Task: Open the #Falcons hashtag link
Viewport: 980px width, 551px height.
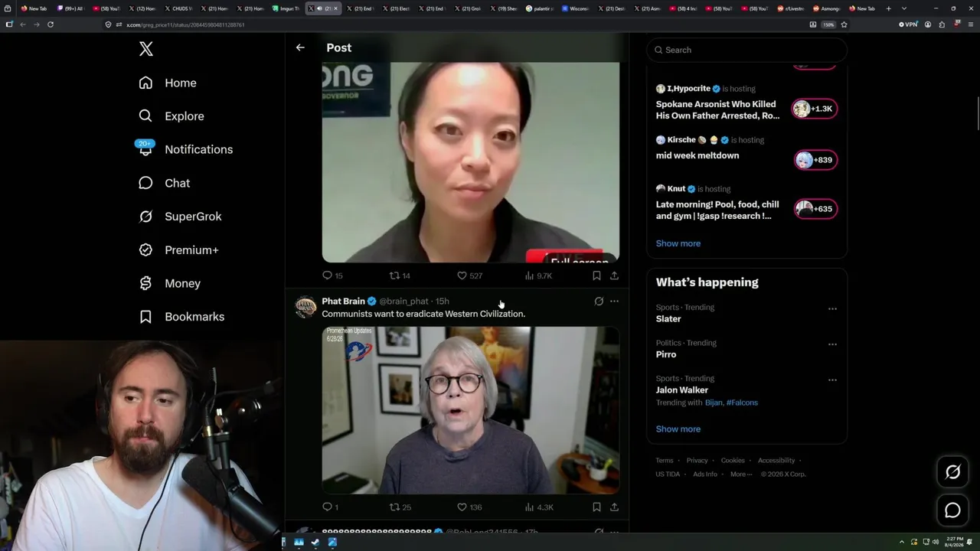Action: click(742, 403)
